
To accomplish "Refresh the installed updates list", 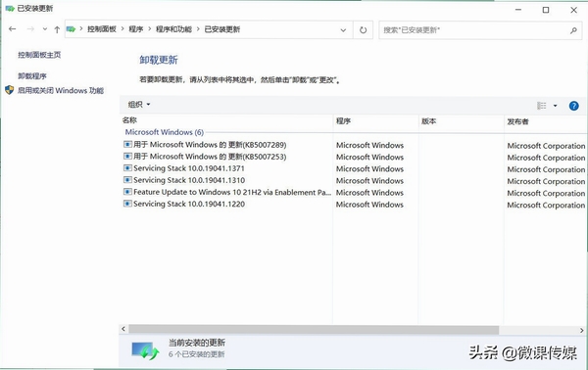I will tap(363, 30).
